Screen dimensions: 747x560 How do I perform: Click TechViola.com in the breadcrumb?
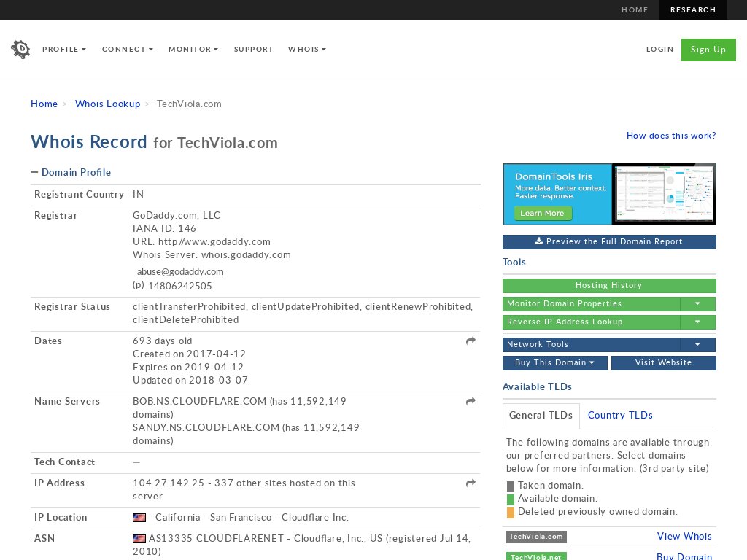(189, 104)
